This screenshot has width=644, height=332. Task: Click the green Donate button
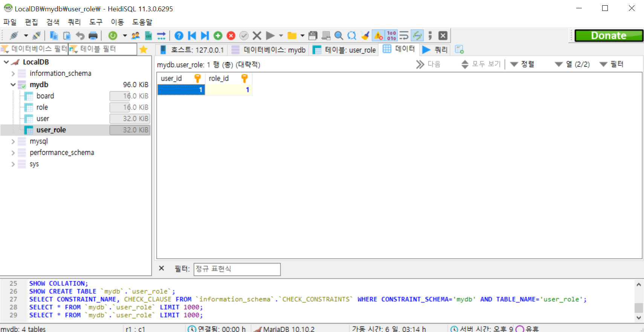click(609, 35)
